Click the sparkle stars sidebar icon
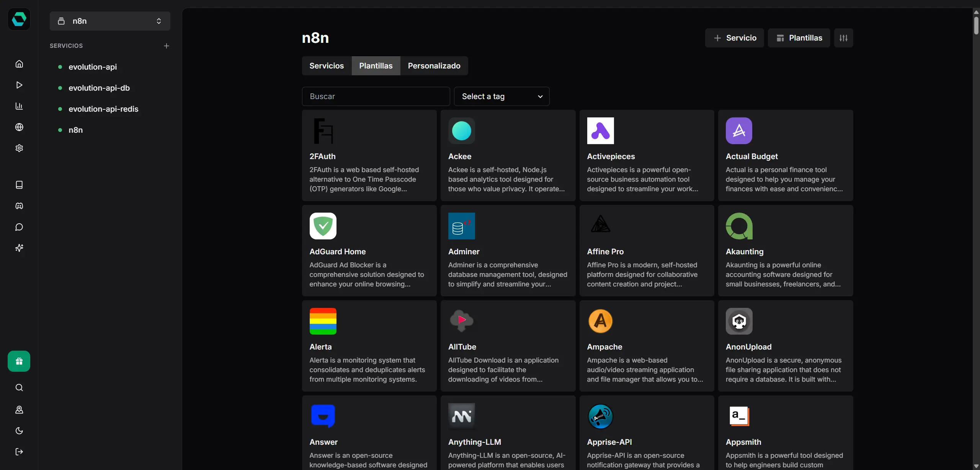The width and height of the screenshot is (980, 470). [19, 248]
